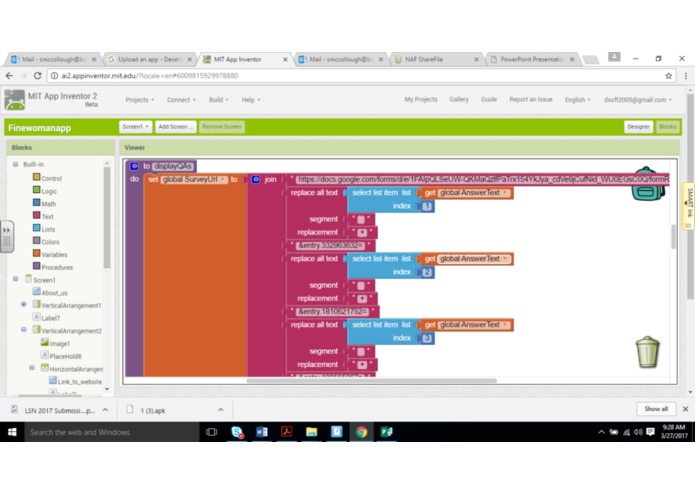The image size is (695, 494).
Task: Select the Logic blocks color icon
Action: 37,190
